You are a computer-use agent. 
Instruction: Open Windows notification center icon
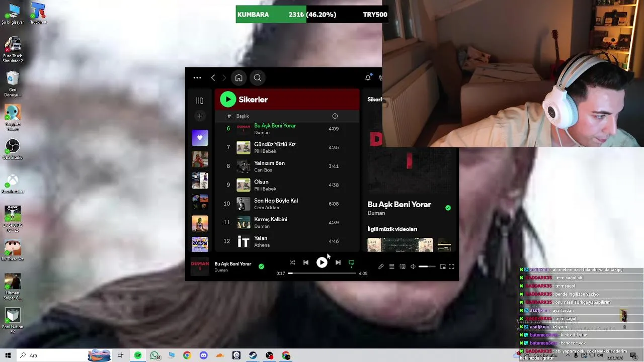coord(633,355)
